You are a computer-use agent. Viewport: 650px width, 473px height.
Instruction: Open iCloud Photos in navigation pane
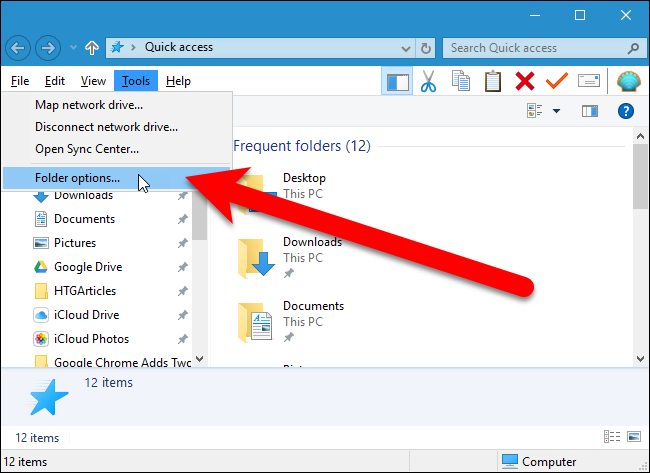(x=92, y=339)
